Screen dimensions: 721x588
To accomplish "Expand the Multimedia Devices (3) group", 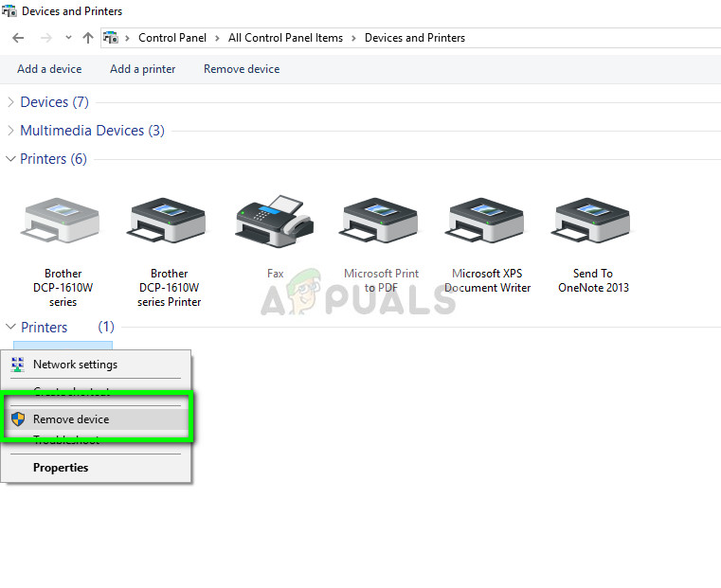I will click(10, 131).
